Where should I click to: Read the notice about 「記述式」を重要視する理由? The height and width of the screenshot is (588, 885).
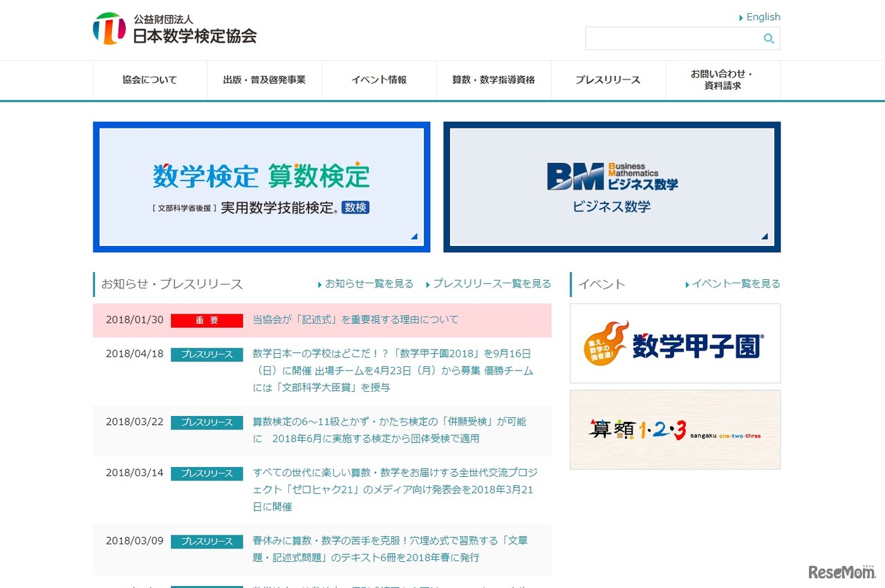point(355,320)
